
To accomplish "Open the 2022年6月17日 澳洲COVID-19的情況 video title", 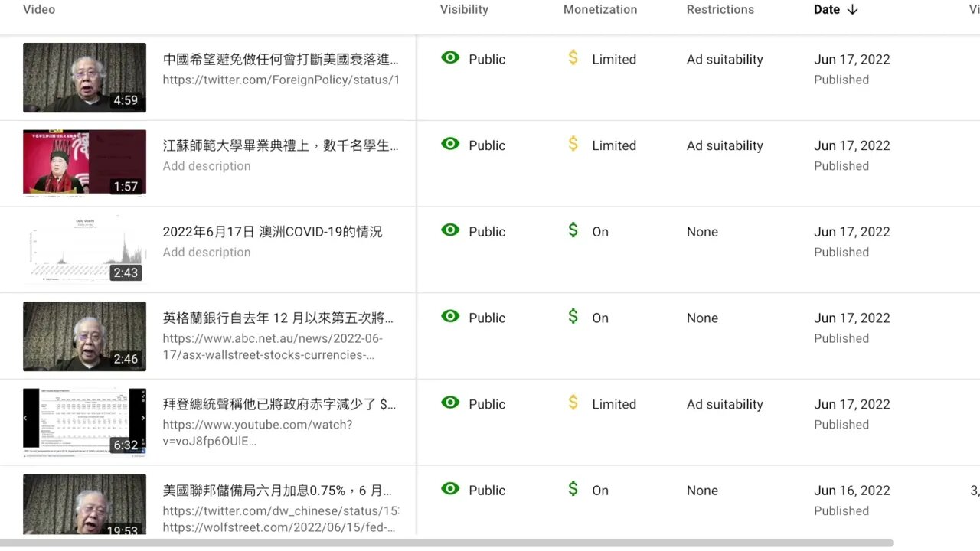I will (273, 232).
